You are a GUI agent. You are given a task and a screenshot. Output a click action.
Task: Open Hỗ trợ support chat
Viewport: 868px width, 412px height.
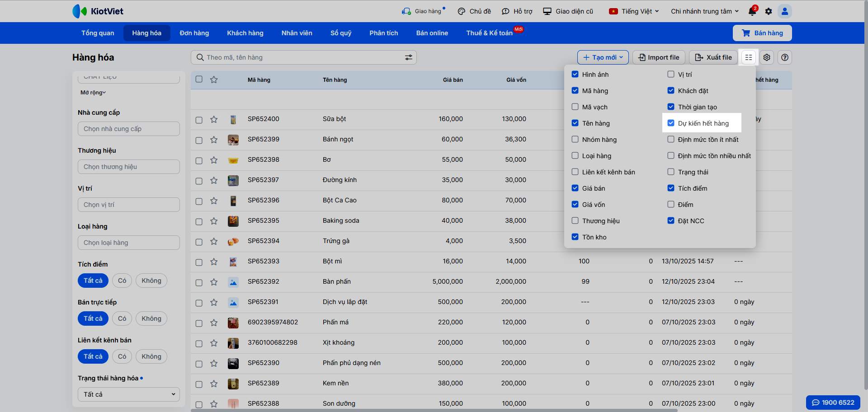pos(517,11)
